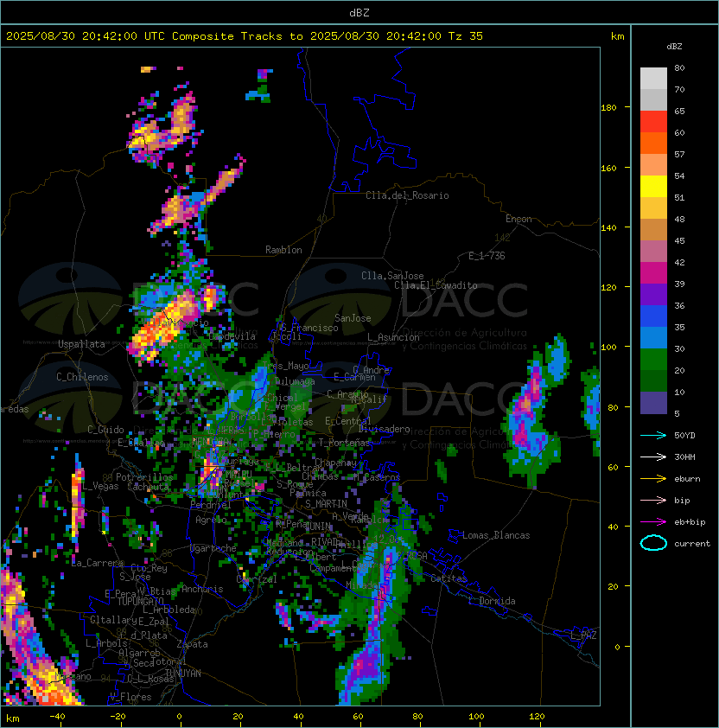719x728 pixels.
Task: Click the 'V_Flores' place label
Action: (x=130, y=697)
